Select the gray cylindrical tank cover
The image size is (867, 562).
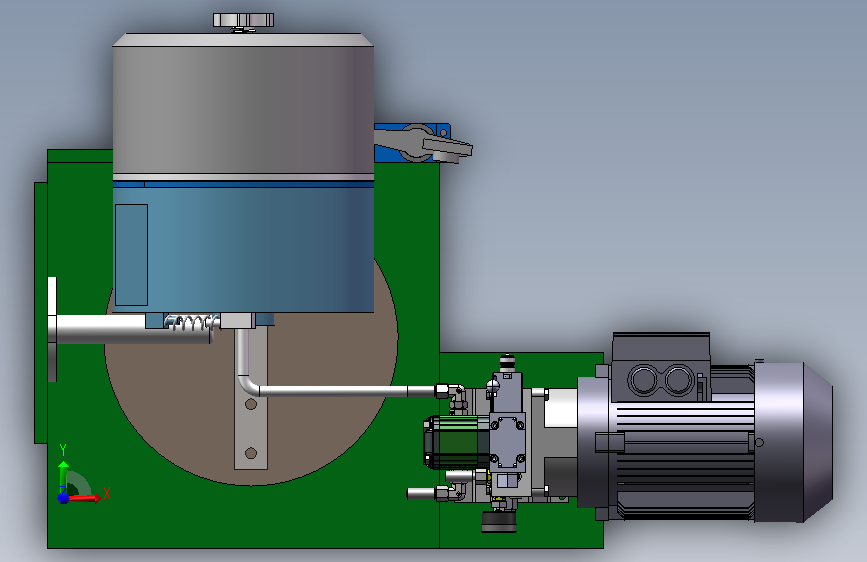(x=243, y=108)
